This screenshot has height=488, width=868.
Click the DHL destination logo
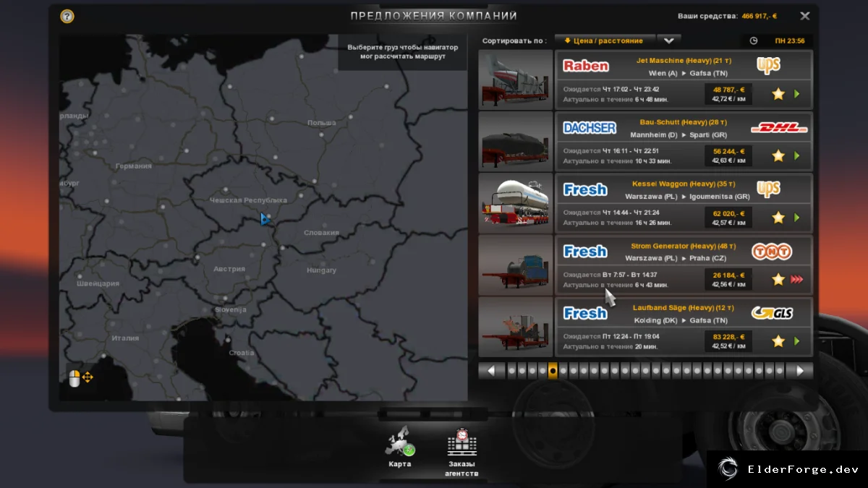[779, 128]
